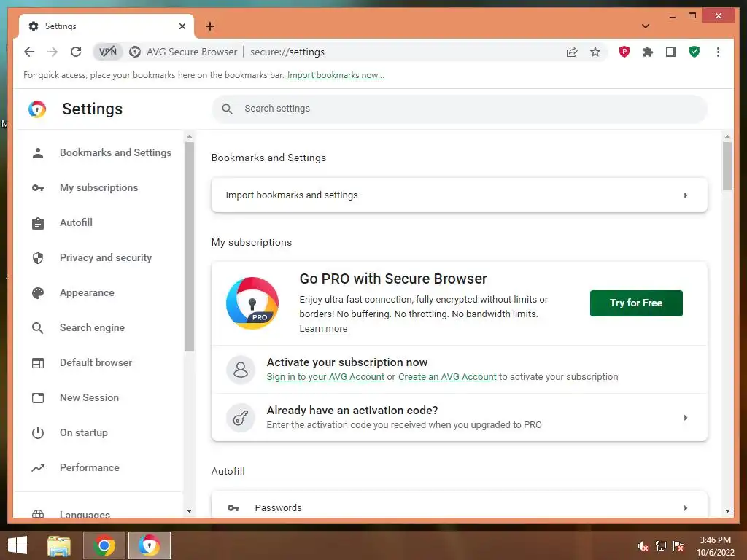The width and height of the screenshot is (747, 560).
Task: Go back with the browser back arrow
Action: [x=29, y=52]
